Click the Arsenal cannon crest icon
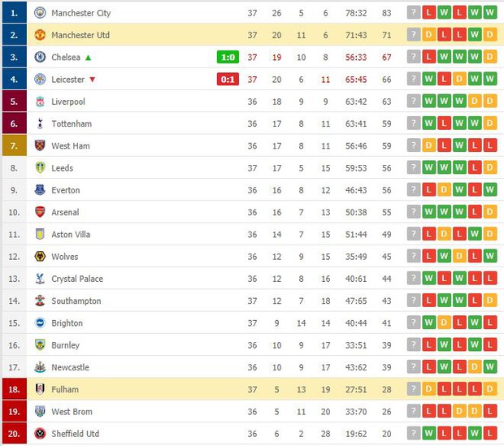 point(40,212)
